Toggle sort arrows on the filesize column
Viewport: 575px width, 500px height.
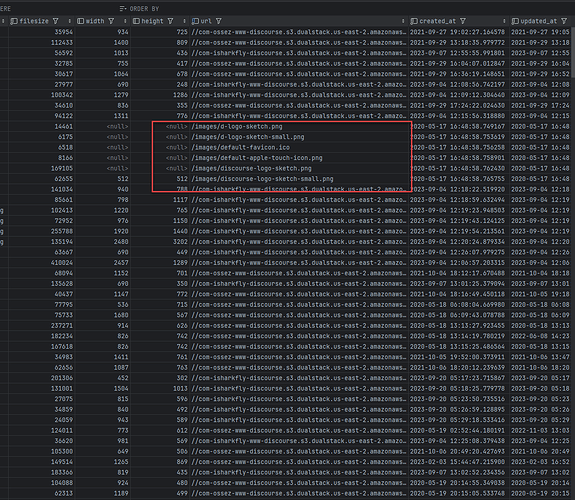click(x=69, y=21)
